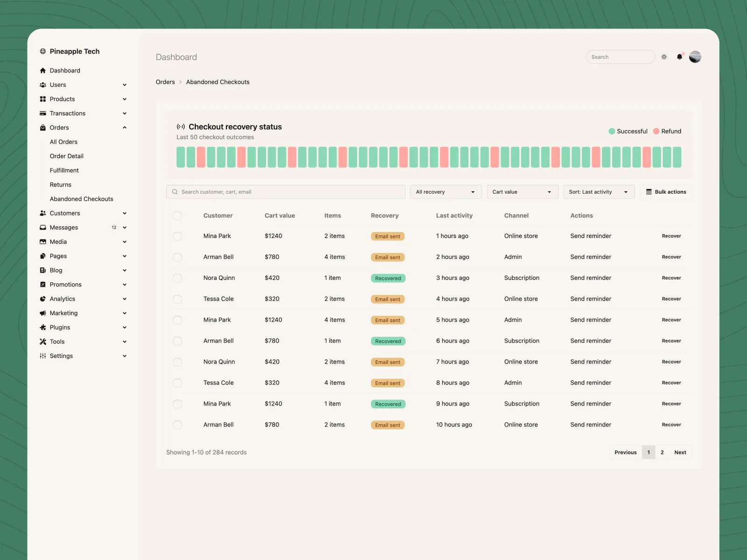
Task: Click the Products grid icon
Action: [43, 99]
